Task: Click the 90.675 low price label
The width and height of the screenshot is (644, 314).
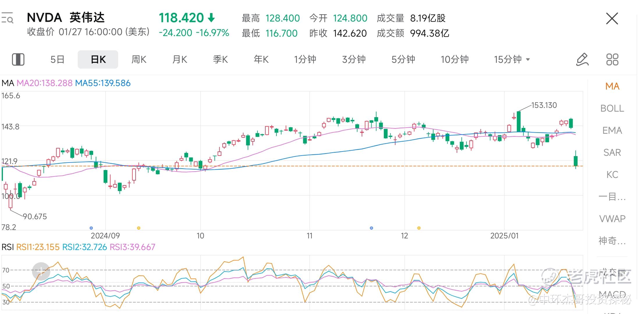Action: pos(35,217)
